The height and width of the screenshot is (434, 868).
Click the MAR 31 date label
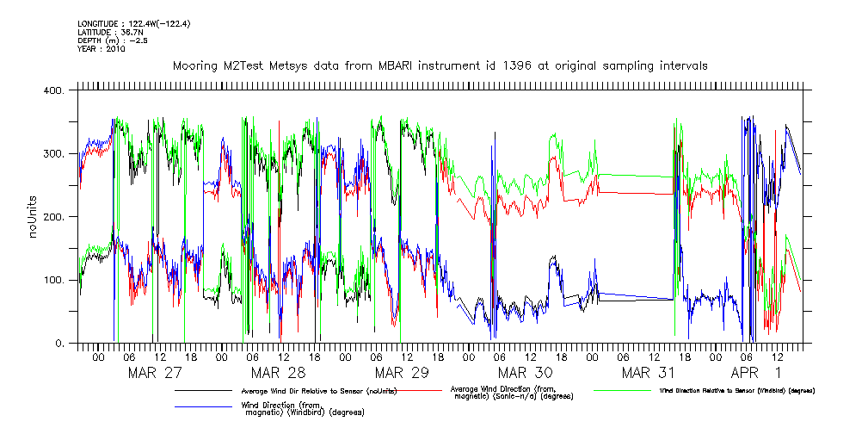[x=648, y=372]
